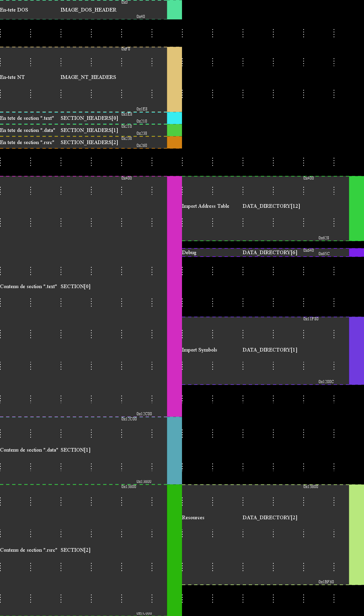The image size is (364, 616).
Task: Select the purple Debug directory color block
Action: 356,252
